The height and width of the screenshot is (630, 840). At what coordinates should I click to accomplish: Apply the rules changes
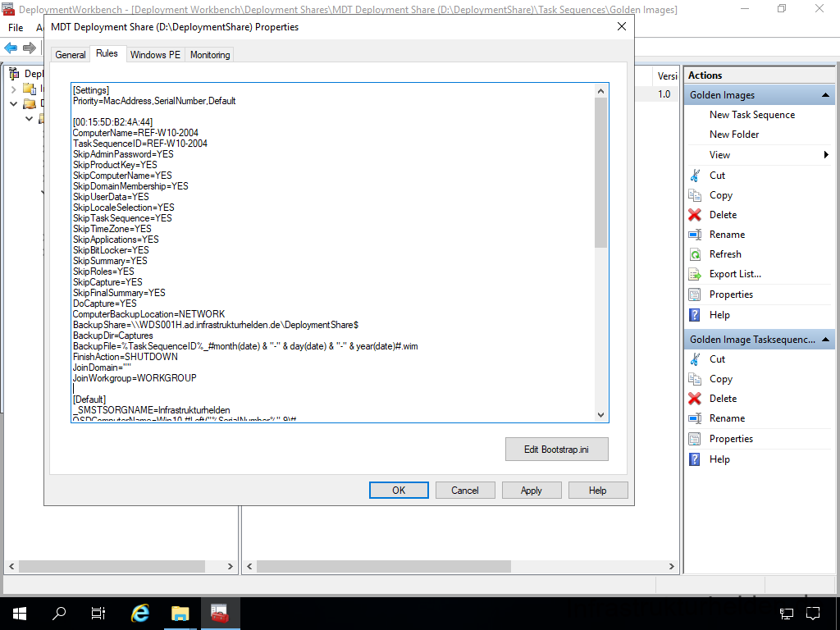(x=532, y=491)
